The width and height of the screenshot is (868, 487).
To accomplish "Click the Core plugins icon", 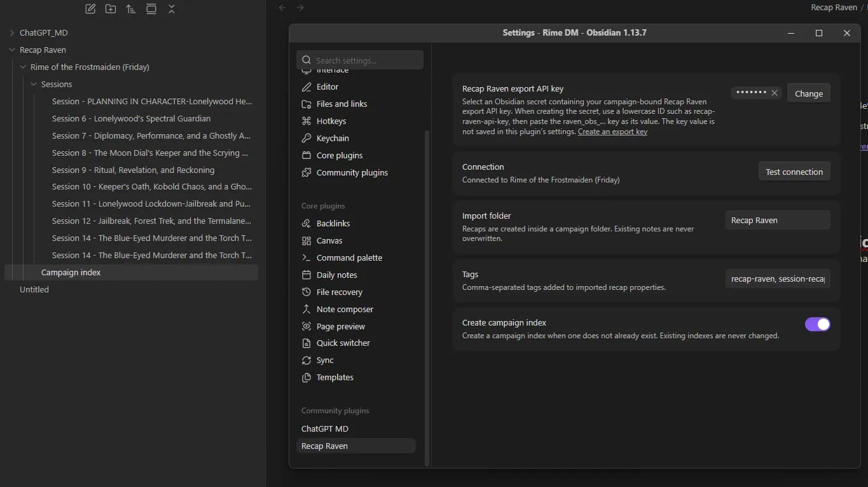I will click(307, 156).
